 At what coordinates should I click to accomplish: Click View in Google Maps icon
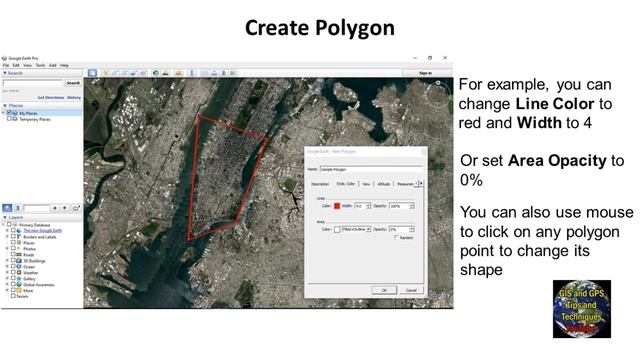pyautogui.click(x=233, y=73)
